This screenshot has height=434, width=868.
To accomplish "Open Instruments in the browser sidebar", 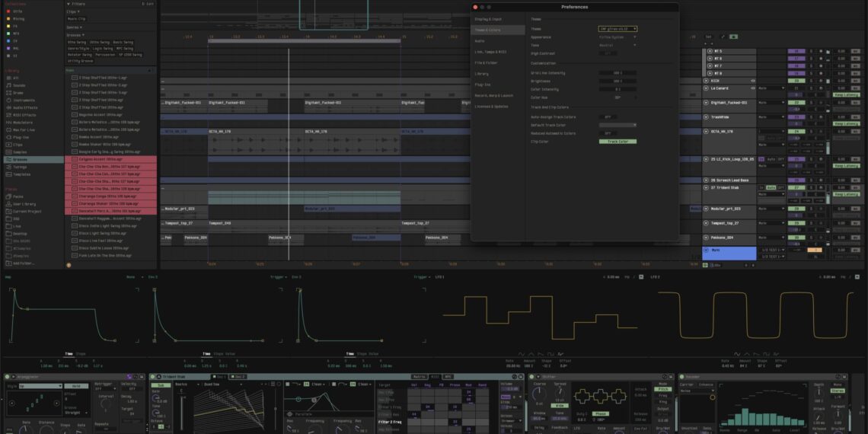I will [x=24, y=100].
